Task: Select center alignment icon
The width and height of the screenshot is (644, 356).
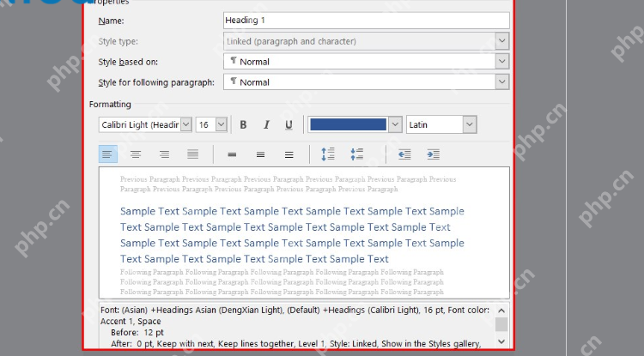Action: click(136, 154)
